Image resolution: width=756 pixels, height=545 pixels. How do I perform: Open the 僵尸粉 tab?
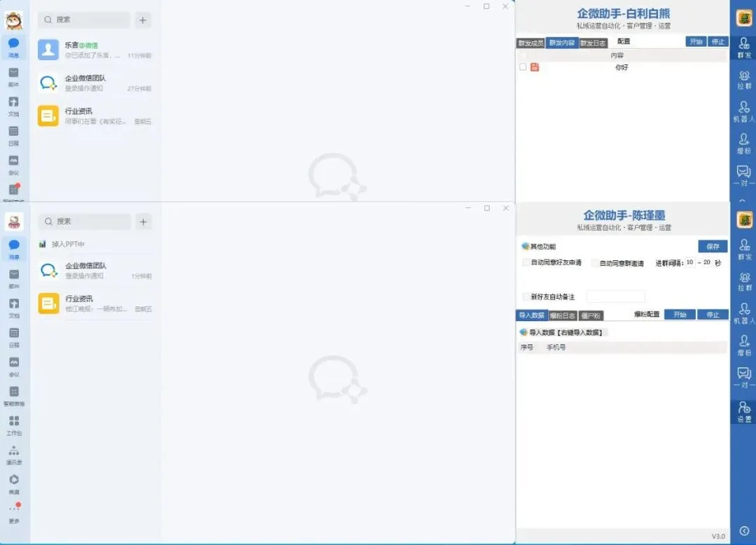pyautogui.click(x=592, y=315)
